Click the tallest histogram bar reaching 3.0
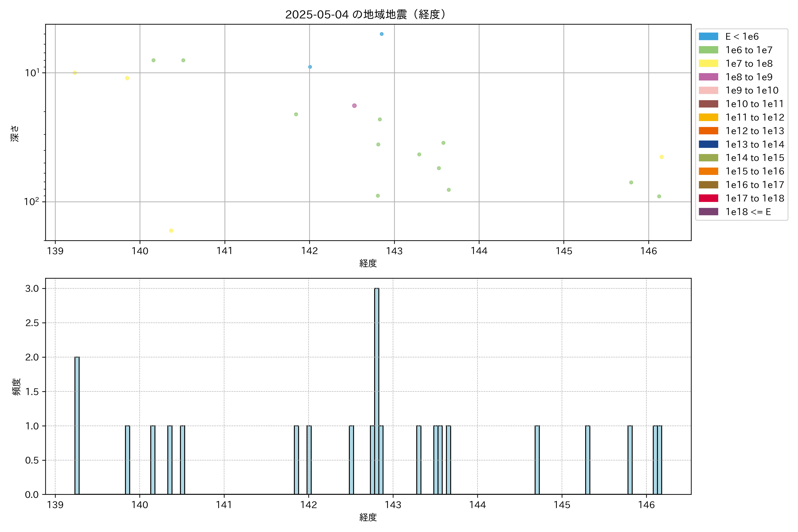 coord(377,390)
